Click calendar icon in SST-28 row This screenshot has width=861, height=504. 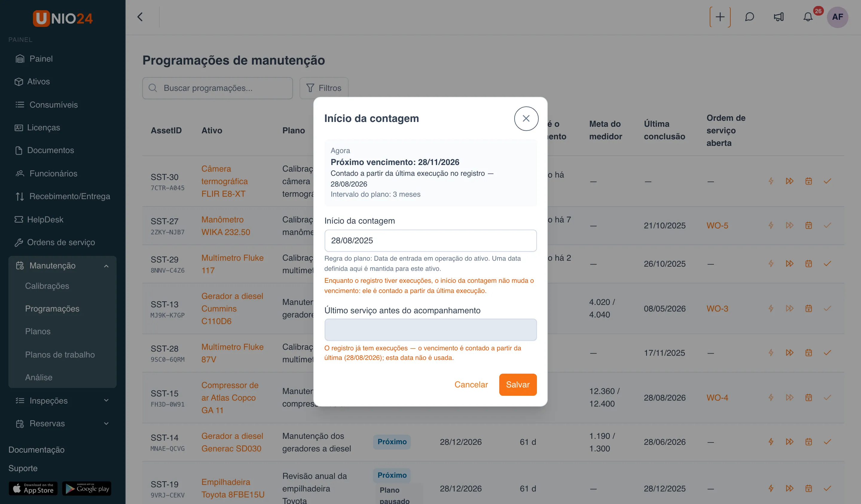pyautogui.click(x=808, y=352)
